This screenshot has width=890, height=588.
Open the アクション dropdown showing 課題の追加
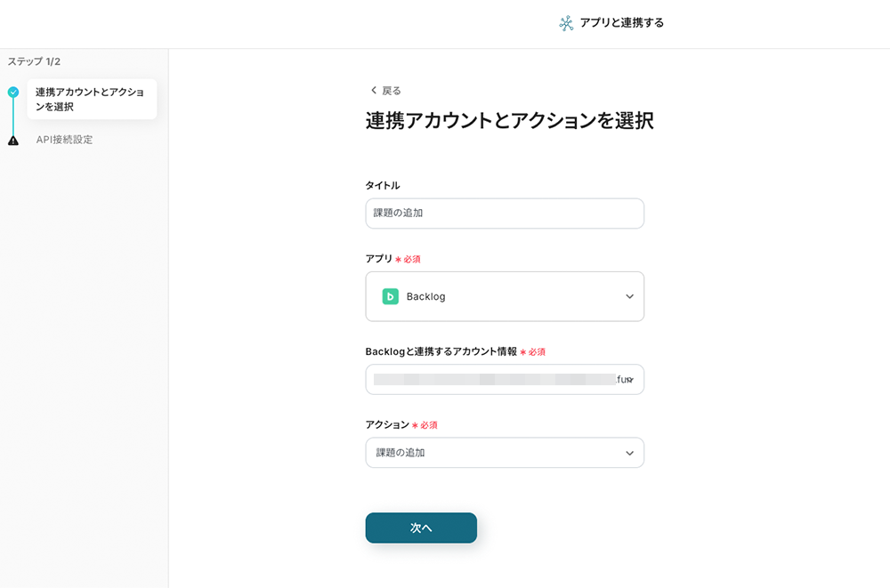click(505, 453)
